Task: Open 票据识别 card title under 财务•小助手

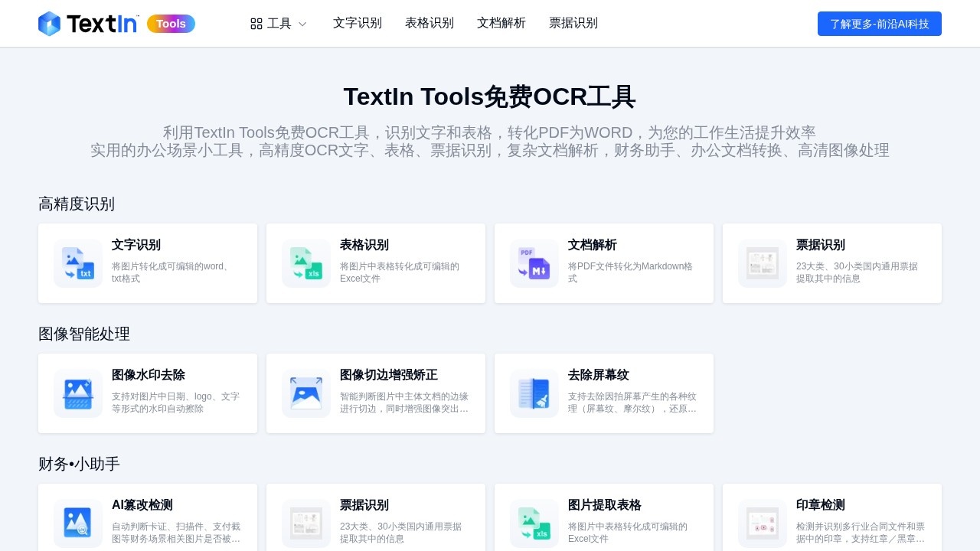Action: click(x=364, y=505)
